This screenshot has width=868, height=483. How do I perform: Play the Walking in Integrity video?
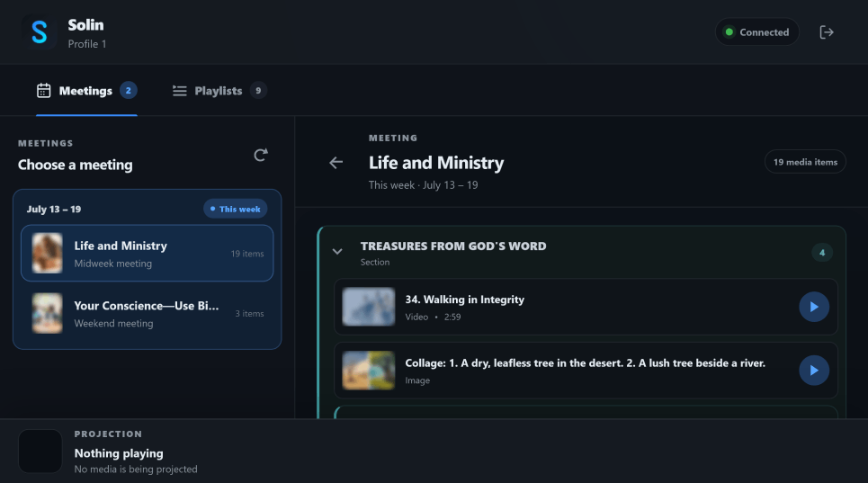point(814,307)
